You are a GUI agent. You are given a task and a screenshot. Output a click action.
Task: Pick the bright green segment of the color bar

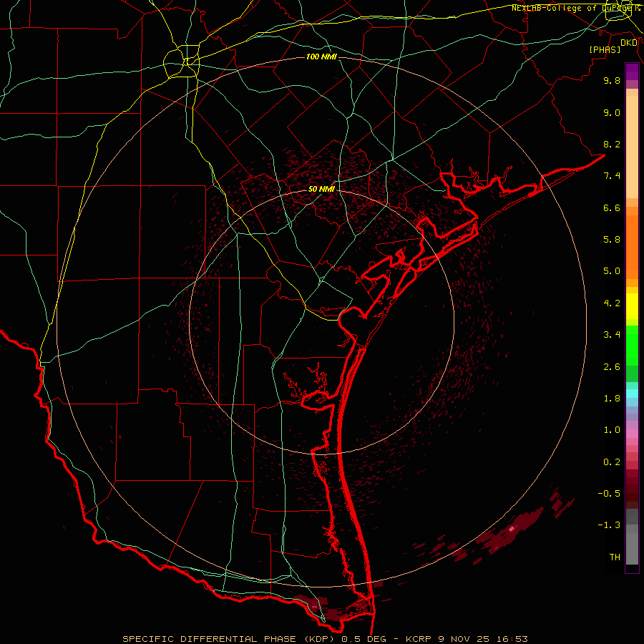[x=632, y=345]
